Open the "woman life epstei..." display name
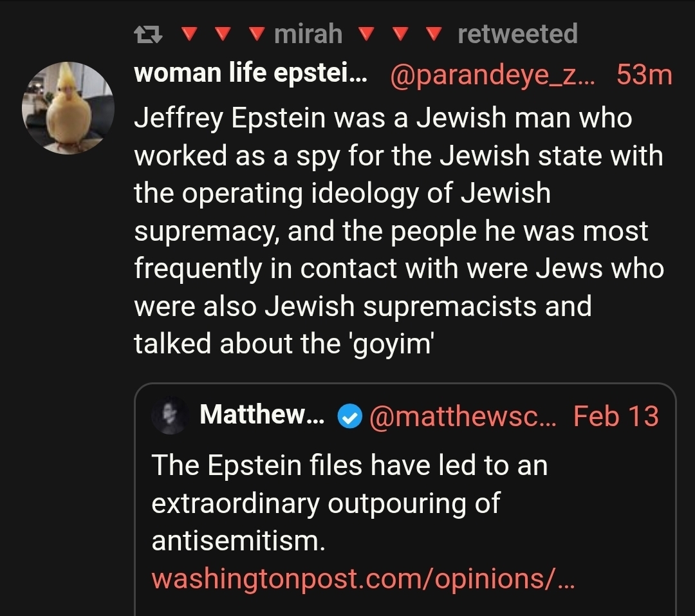695x616 pixels. point(251,75)
